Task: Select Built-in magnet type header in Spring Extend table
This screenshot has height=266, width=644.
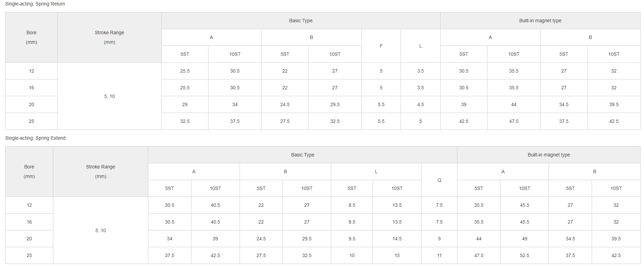Action: [x=548, y=155]
